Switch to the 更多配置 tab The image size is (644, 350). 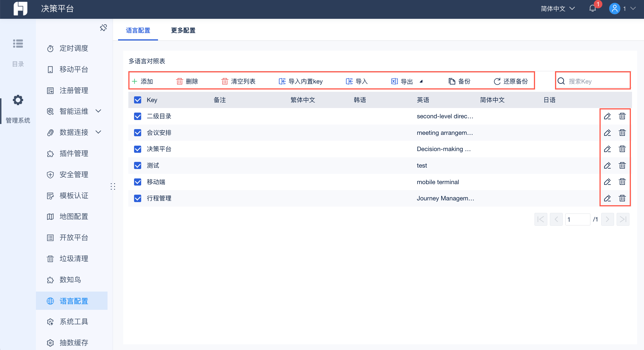pos(183,30)
